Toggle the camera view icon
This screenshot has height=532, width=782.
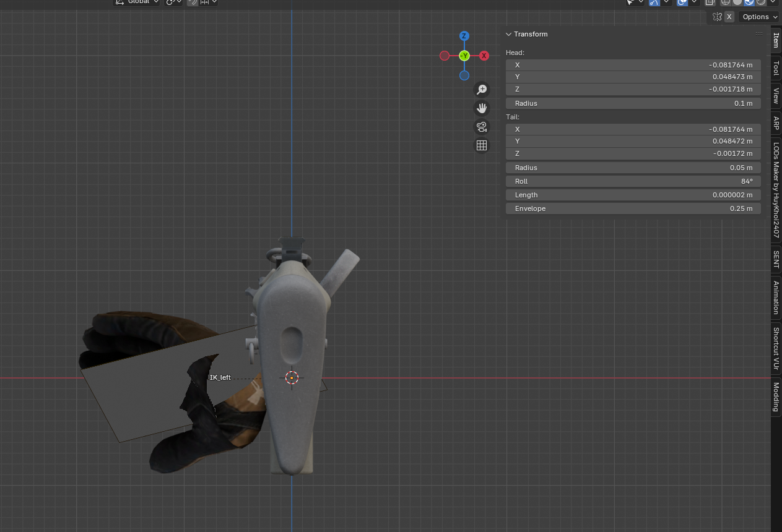482,127
